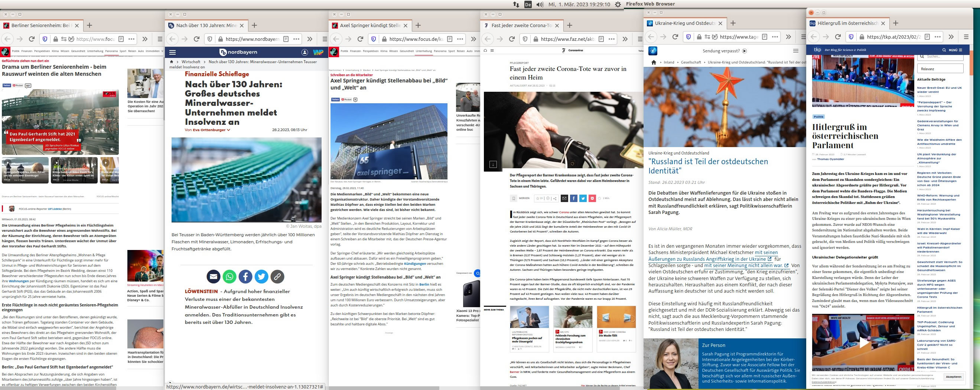
Task: Share FAZ article on Facebook icon
Action: coord(574,198)
